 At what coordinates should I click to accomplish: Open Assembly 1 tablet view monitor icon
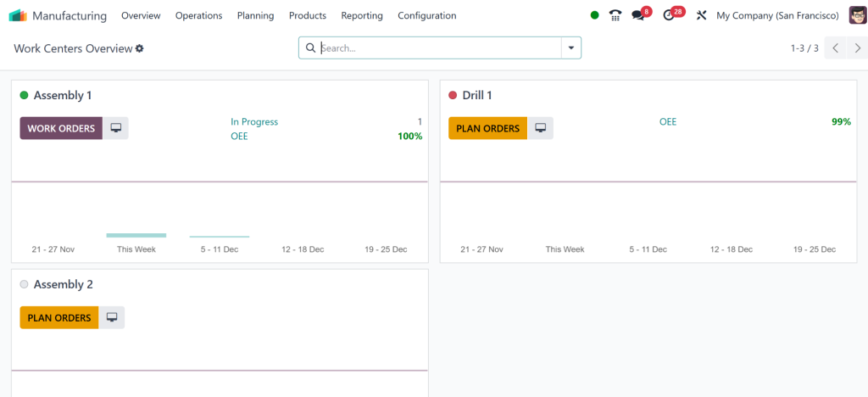[115, 128]
